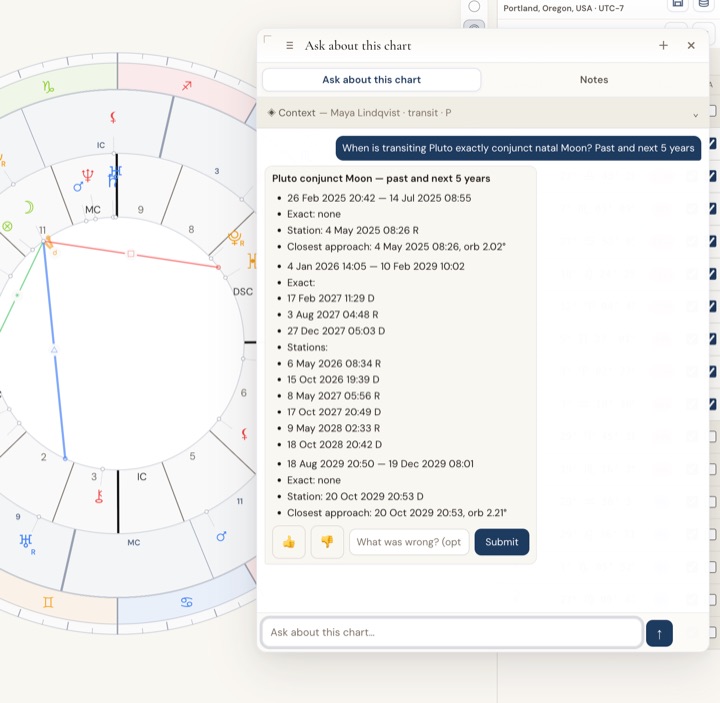Click the Context Maya Lindqvist transit bar
The image size is (720, 703).
pos(483,113)
